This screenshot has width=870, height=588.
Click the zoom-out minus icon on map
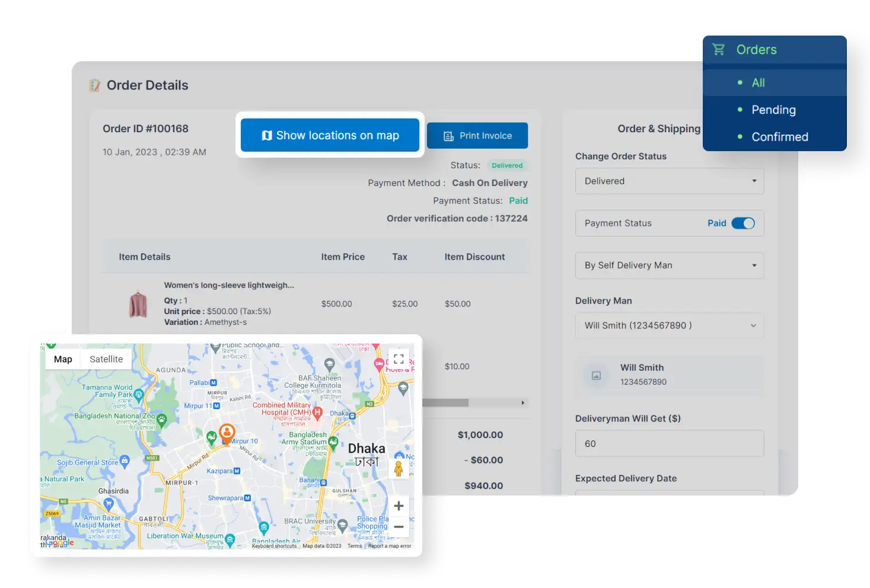(399, 526)
